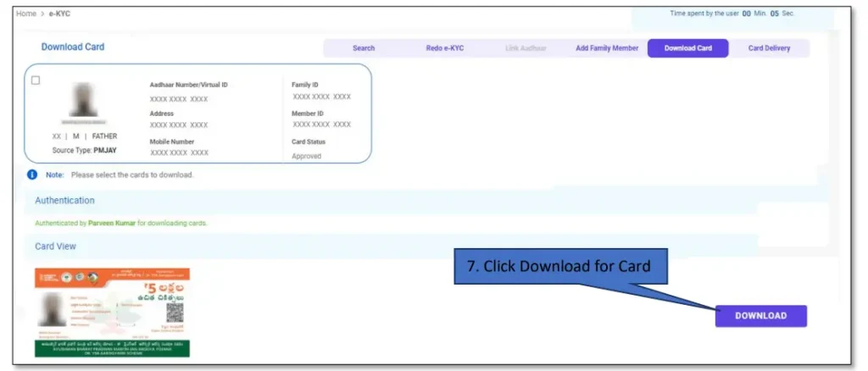The height and width of the screenshot is (371, 868).
Task: Click the Address label in the card
Action: (x=162, y=114)
